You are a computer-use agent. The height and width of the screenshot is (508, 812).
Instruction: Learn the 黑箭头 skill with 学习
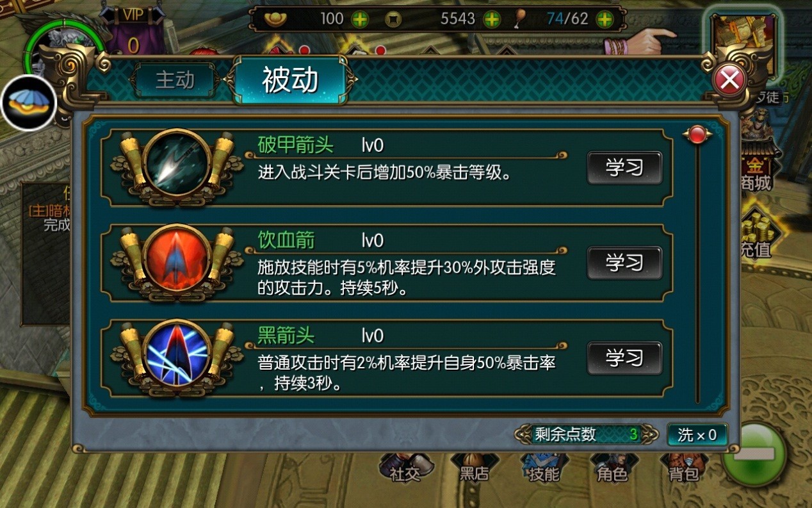click(x=624, y=357)
